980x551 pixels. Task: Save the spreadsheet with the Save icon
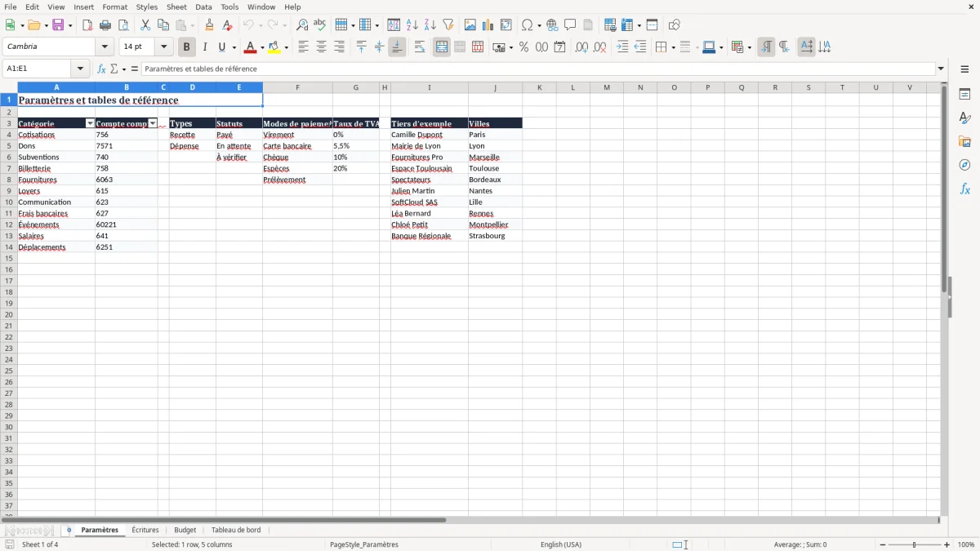pyautogui.click(x=58, y=25)
